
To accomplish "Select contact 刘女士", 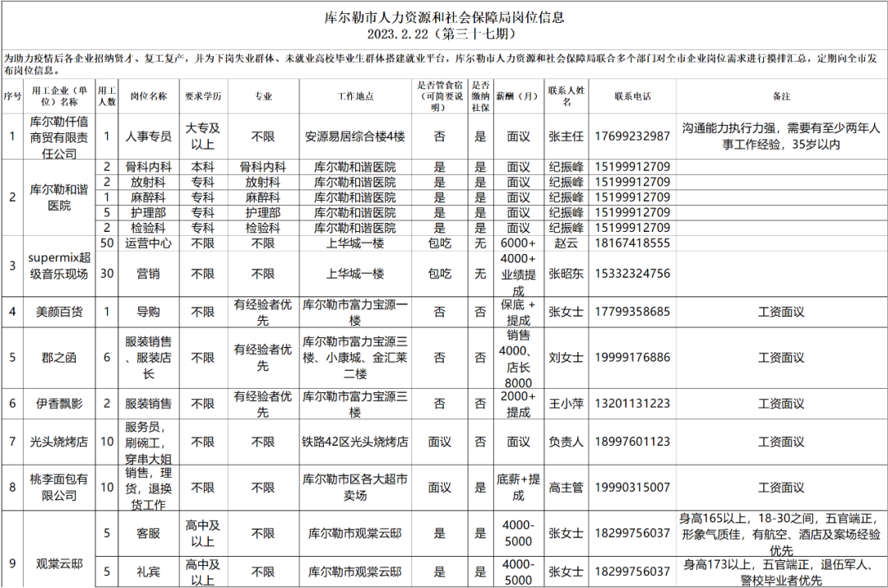I will pos(566,358).
